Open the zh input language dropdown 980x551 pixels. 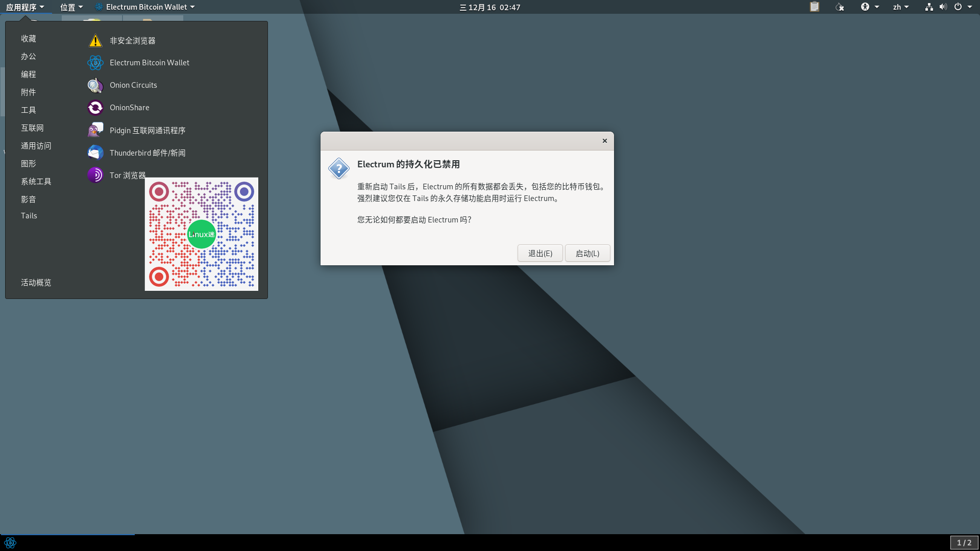[901, 7]
